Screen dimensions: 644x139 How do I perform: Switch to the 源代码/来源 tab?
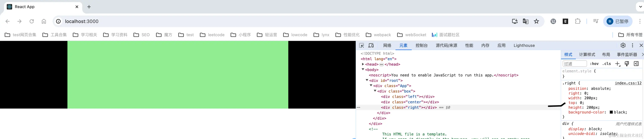point(447,45)
